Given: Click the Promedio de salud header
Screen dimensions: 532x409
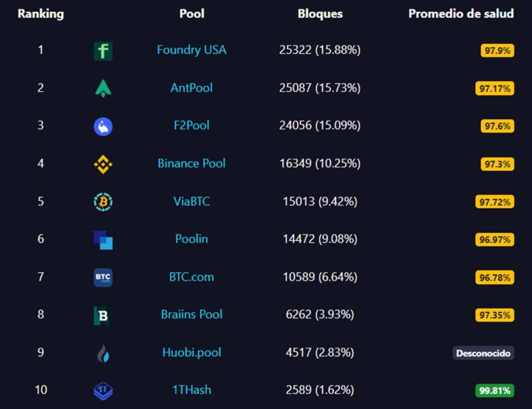Looking at the screenshot, I should [461, 14].
